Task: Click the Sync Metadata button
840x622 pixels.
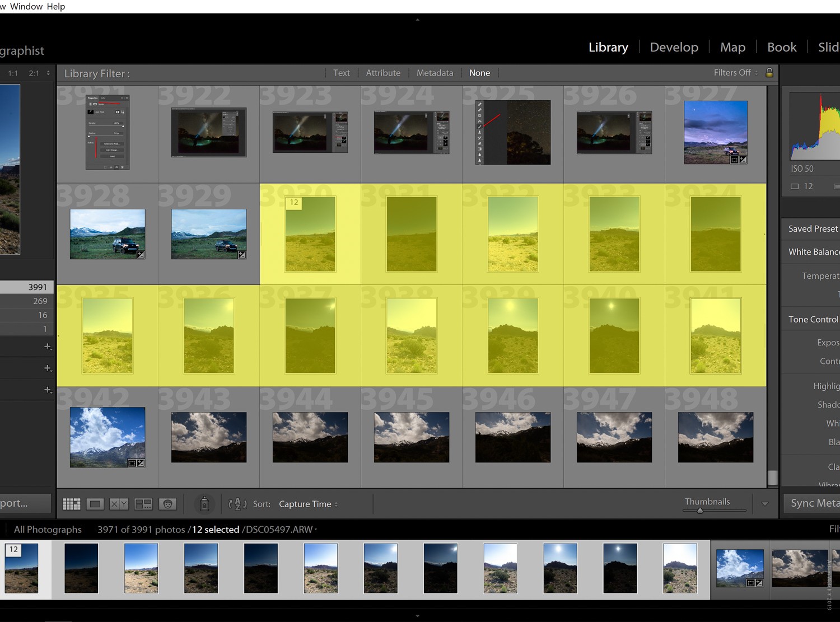Action: pyautogui.click(x=815, y=503)
